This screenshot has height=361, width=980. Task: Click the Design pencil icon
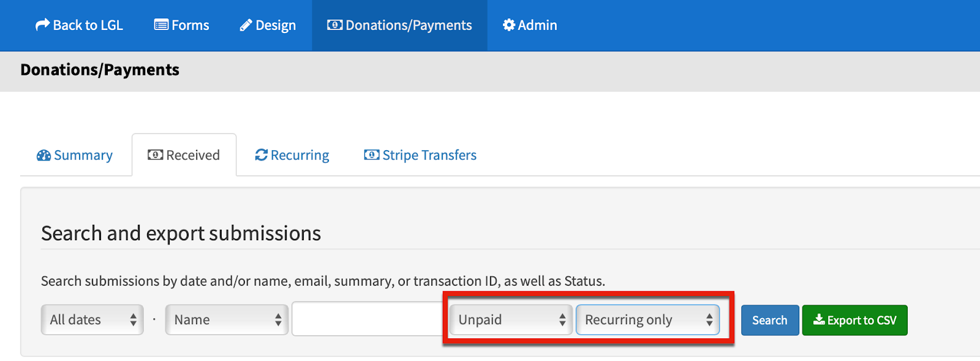click(246, 25)
